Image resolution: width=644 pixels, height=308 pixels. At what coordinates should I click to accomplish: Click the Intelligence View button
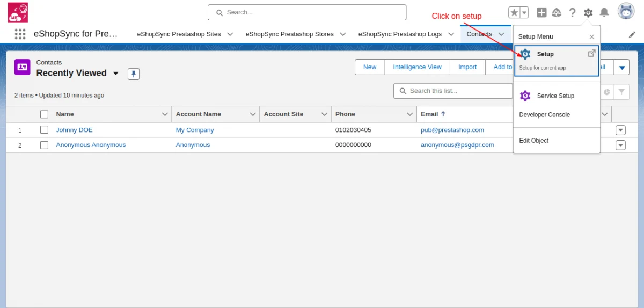pos(417,67)
